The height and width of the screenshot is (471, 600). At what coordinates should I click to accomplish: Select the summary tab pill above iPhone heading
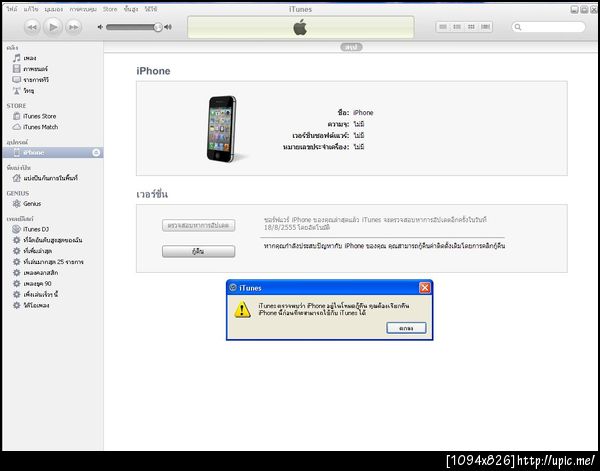pyautogui.click(x=351, y=47)
